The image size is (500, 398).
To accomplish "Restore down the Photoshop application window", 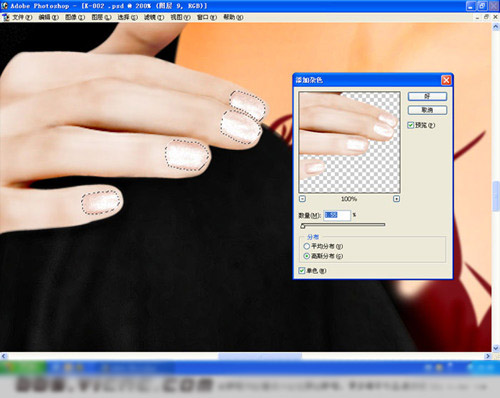I will 482,6.
